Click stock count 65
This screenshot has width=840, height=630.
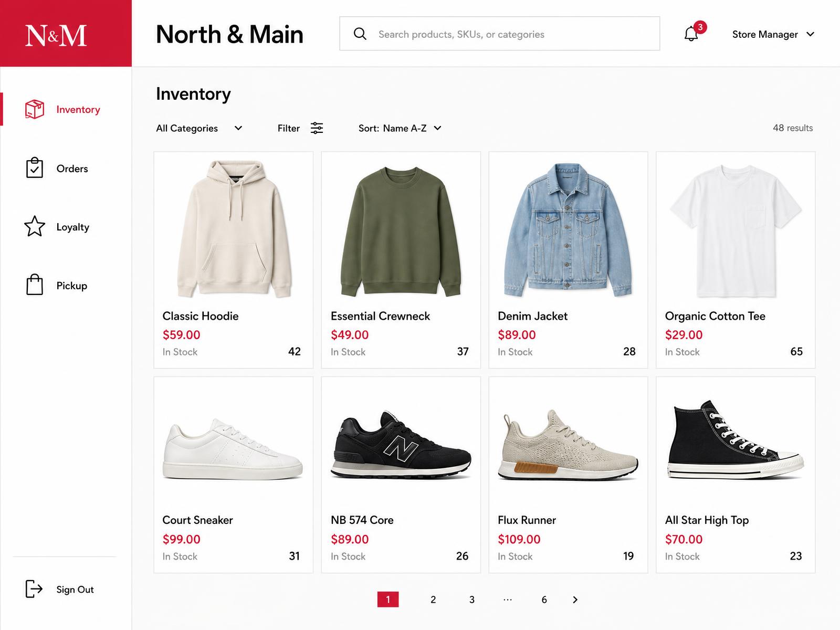(x=796, y=352)
